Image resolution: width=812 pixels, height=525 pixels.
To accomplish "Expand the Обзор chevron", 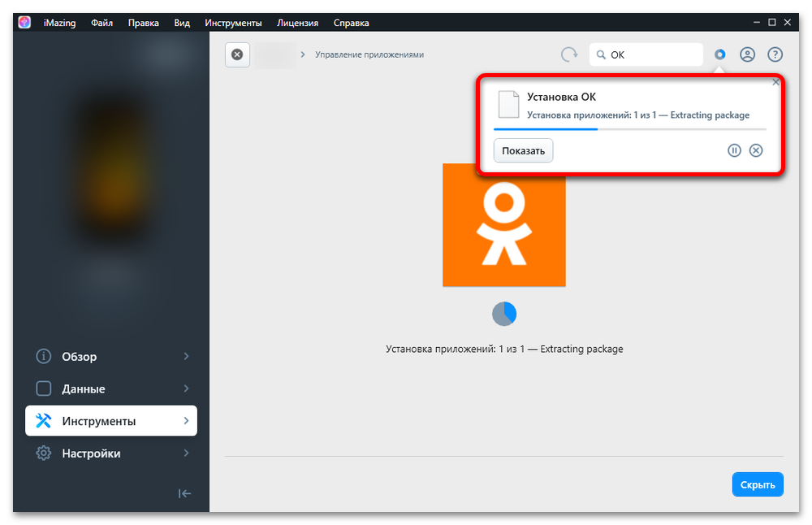I will point(186,356).
